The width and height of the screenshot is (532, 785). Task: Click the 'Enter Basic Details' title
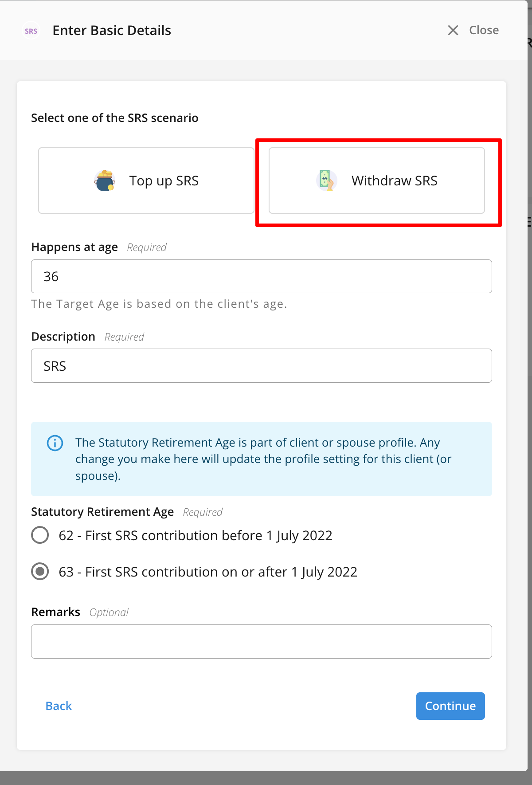click(112, 31)
